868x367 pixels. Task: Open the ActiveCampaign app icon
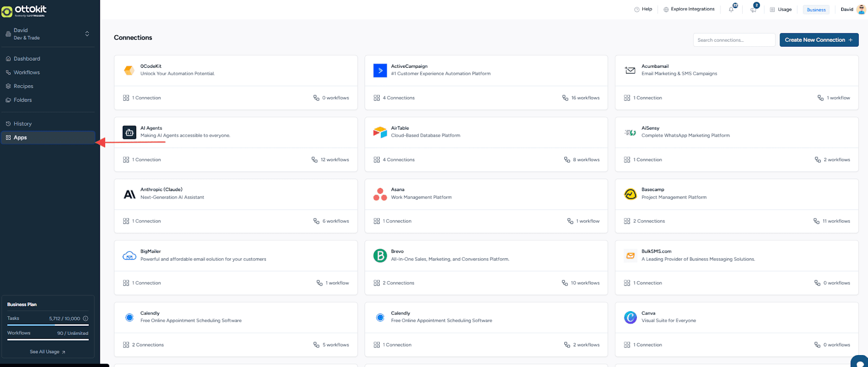380,71
